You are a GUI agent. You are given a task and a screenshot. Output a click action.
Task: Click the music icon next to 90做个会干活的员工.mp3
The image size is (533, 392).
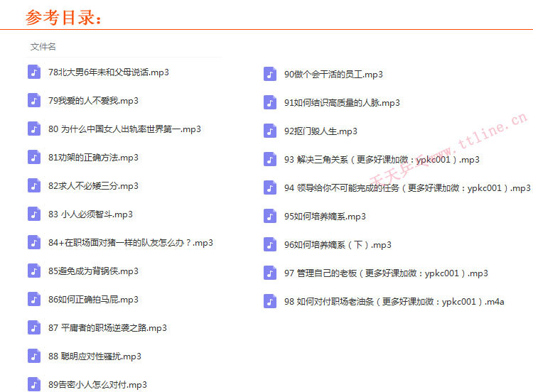pyautogui.click(x=270, y=74)
